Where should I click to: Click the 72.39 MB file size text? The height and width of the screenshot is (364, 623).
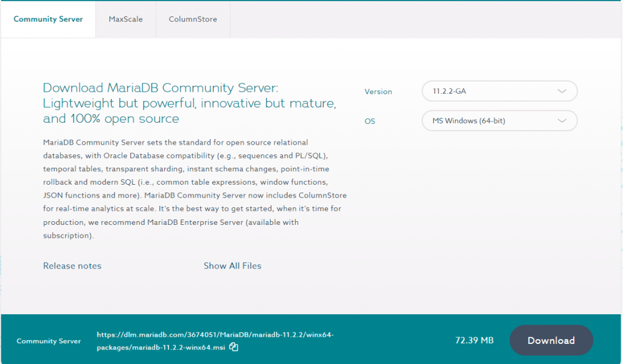coord(474,340)
